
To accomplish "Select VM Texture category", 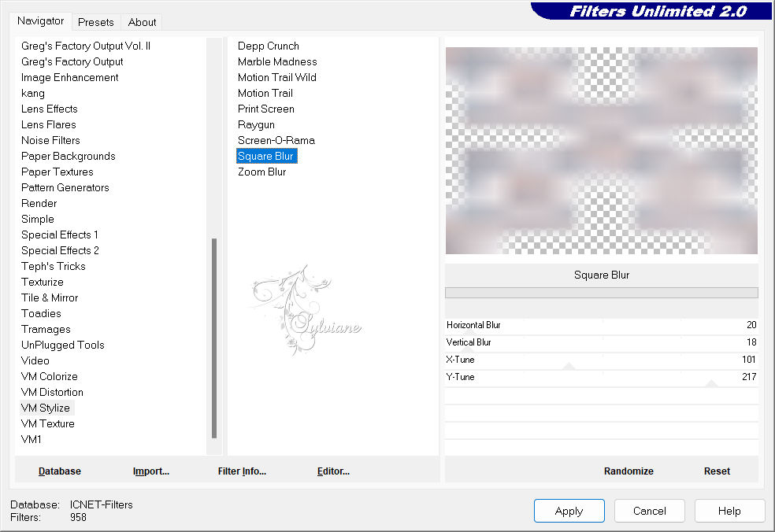I will pyautogui.click(x=48, y=424).
